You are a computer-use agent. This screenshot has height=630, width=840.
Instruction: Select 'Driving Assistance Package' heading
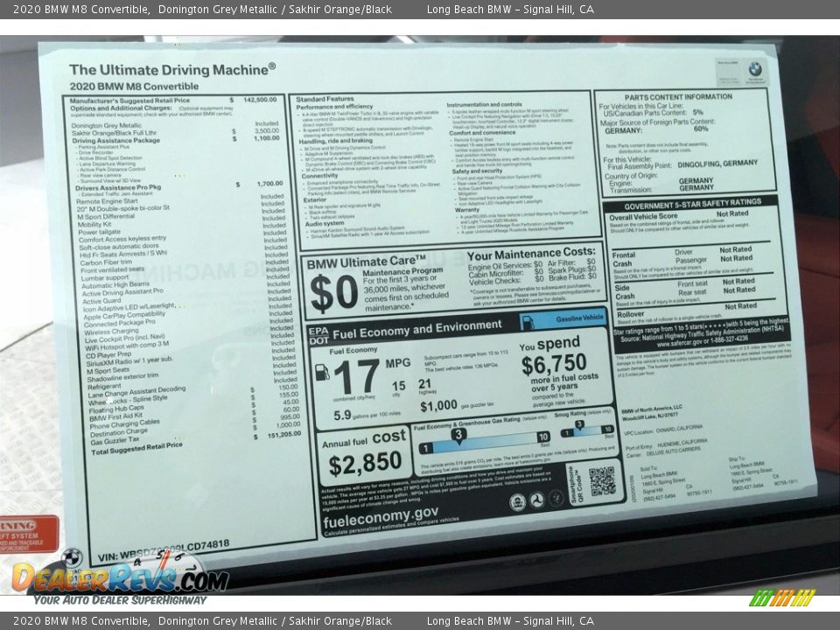tap(116, 140)
